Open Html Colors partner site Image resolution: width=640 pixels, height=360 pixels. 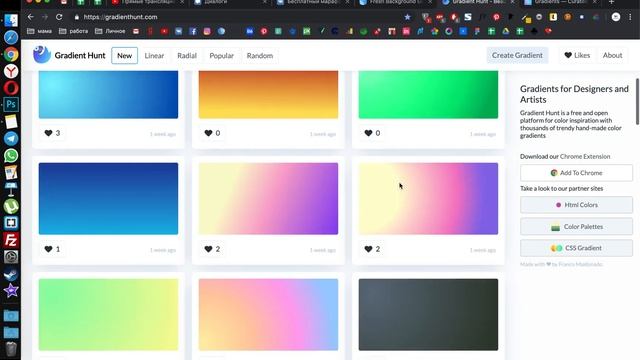[x=576, y=205]
